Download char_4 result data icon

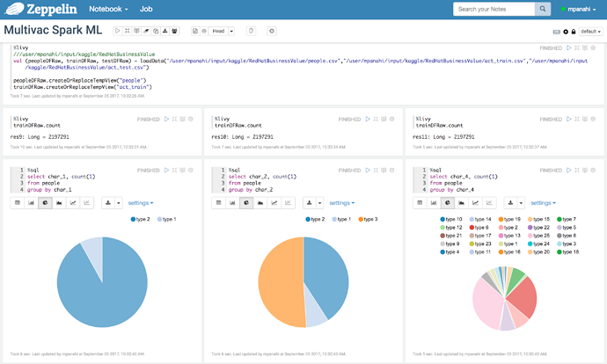click(x=510, y=203)
